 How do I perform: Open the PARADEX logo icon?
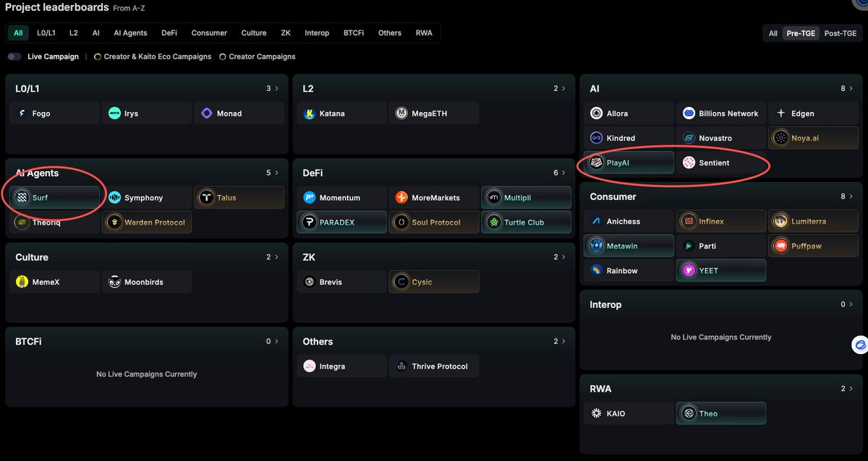point(310,223)
